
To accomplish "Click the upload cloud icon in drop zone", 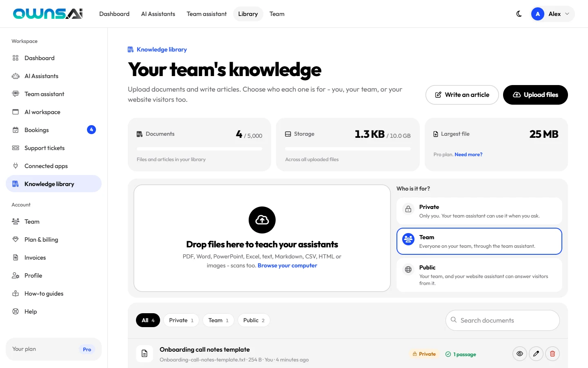I will [x=262, y=220].
